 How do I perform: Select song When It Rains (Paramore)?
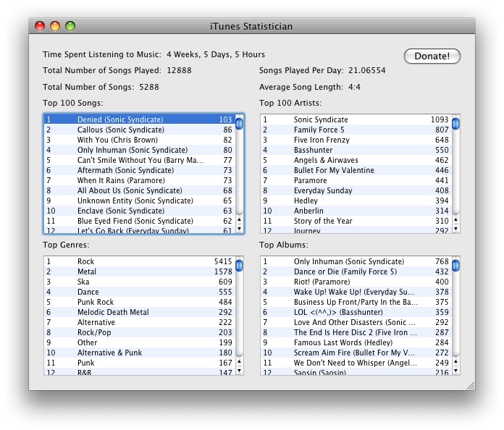140,180
